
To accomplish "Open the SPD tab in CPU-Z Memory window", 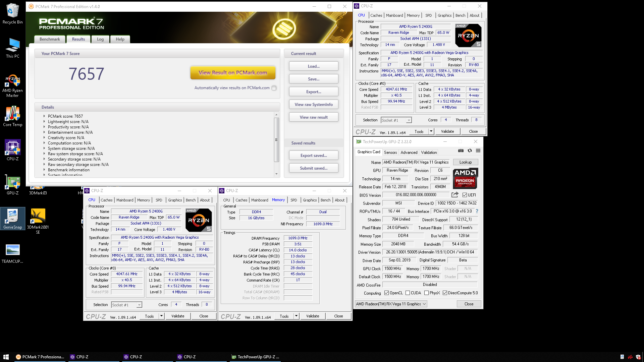I will tap(294, 200).
